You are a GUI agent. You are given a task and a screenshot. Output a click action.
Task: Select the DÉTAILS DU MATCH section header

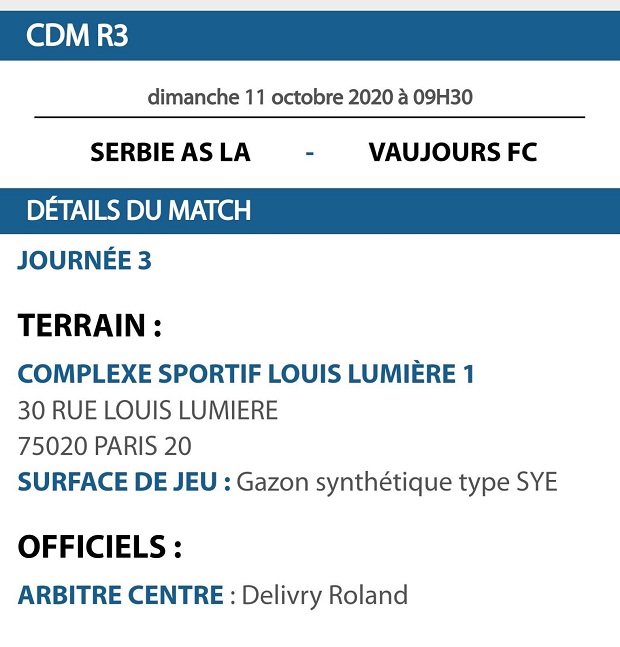point(310,211)
